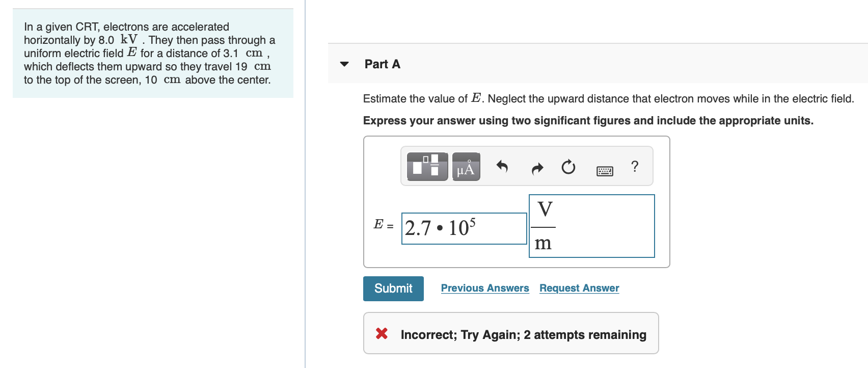Screen dimensions: 868x368
Task: Open help question mark icon
Action: point(635,166)
